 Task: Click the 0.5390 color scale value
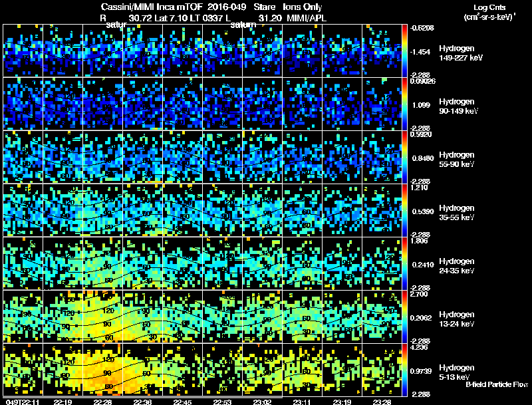click(x=423, y=211)
